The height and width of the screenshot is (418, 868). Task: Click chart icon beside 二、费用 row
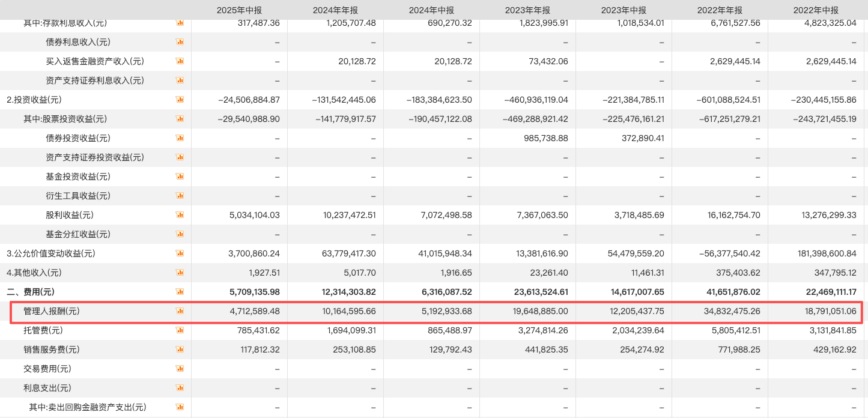(180, 292)
